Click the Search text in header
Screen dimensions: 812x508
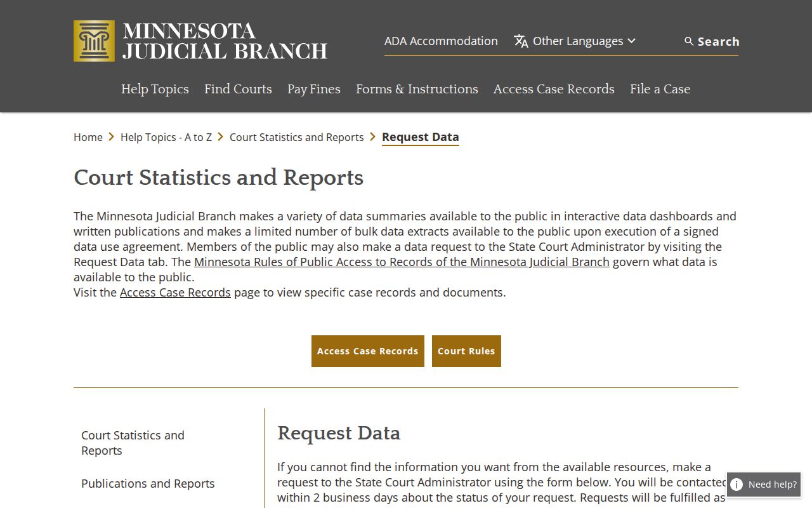point(719,41)
